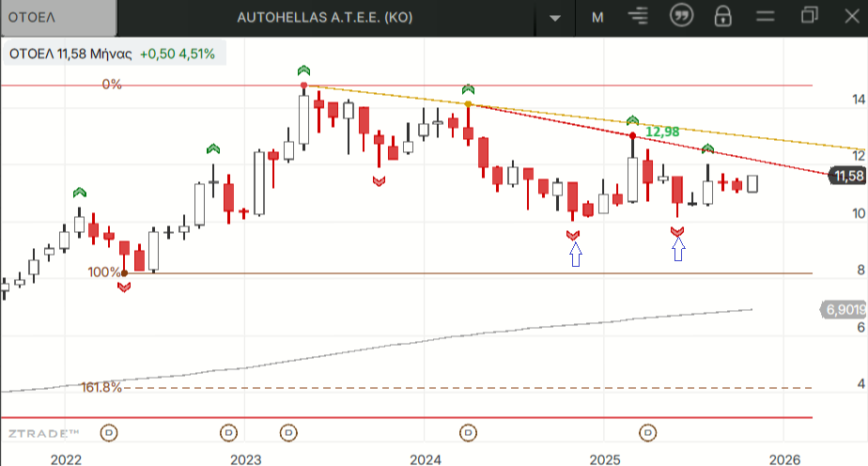Image resolution: width=868 pixels, height=466 pixels.
Task: Click the dividend D marker near 2025
Action: coord(647,432)
